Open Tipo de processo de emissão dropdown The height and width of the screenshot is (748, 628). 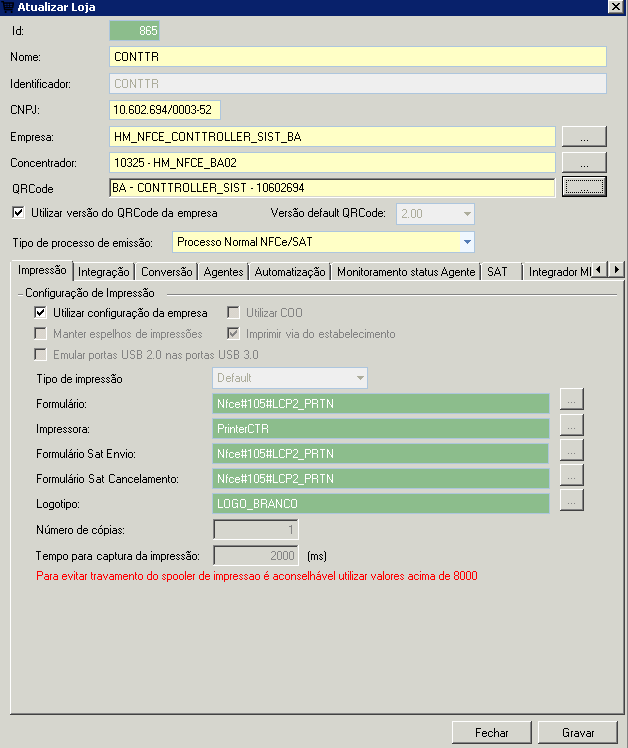[x=467, y=242]
